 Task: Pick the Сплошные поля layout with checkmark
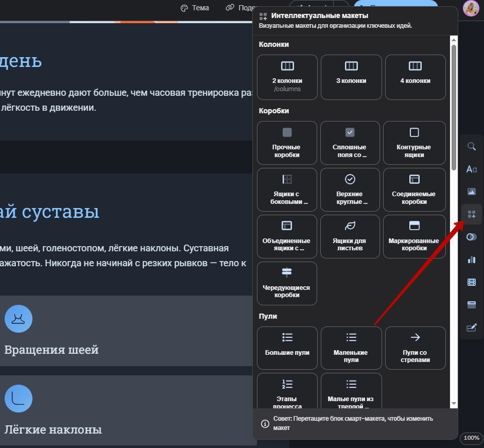pyautogui.click(x=350, y=143)
